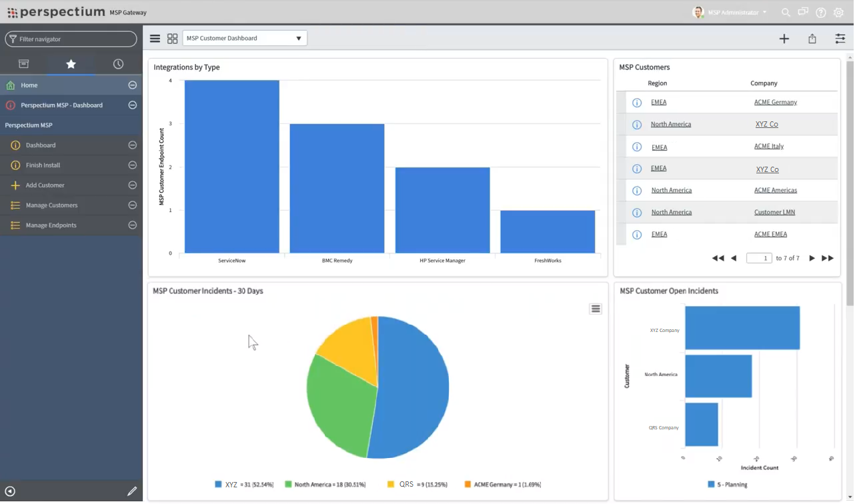Remove Add Customer favorite minus icon
The width and height of the screenshot is (855, 504).
point(133,185)
